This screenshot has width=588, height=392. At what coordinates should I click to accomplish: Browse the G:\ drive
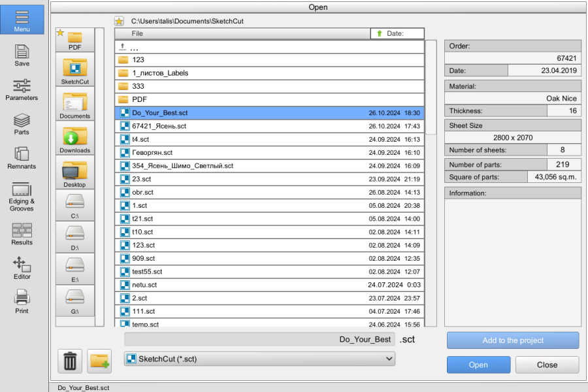coord(75,301)
